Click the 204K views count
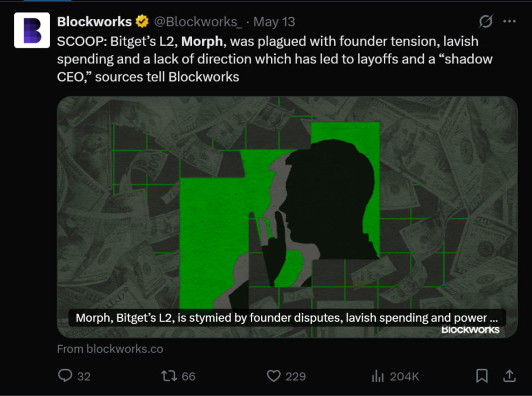532x396 pixels. point(404,376)
